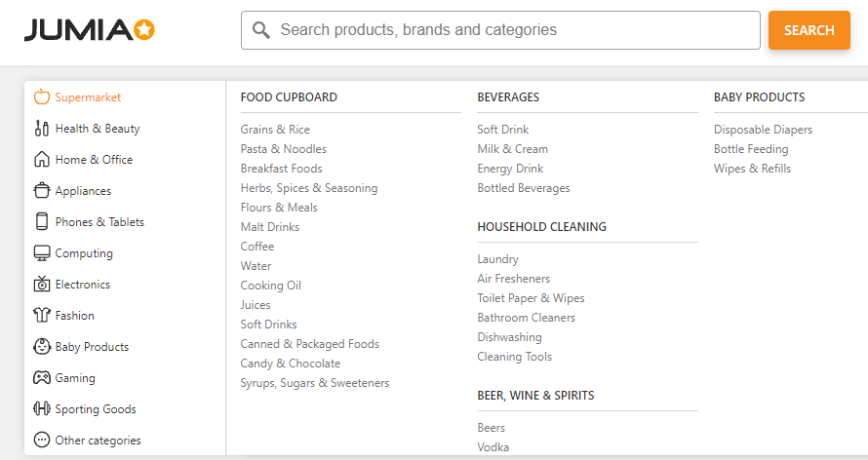This screenshot has width=868, height=460.
Task: Click the Computing monitor icon
Action: [41, 253]
